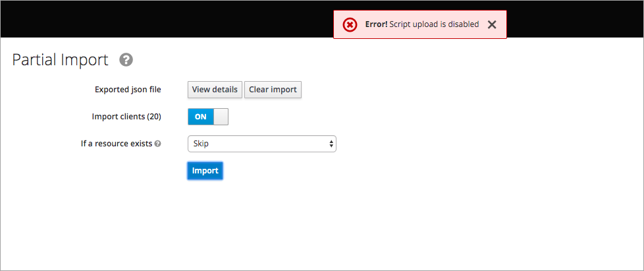The image size is (644, 271).
Task: Click the Clear import button
Action: pyautogui.click(x=273, y=90)
